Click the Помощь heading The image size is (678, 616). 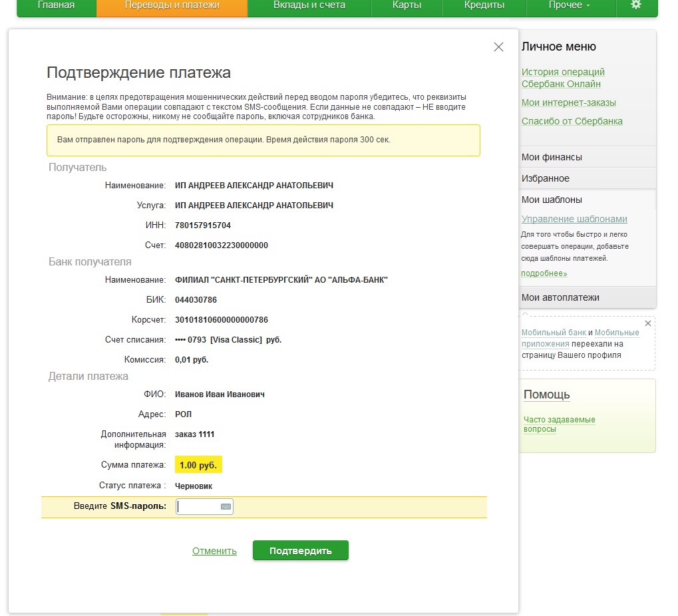546,394
